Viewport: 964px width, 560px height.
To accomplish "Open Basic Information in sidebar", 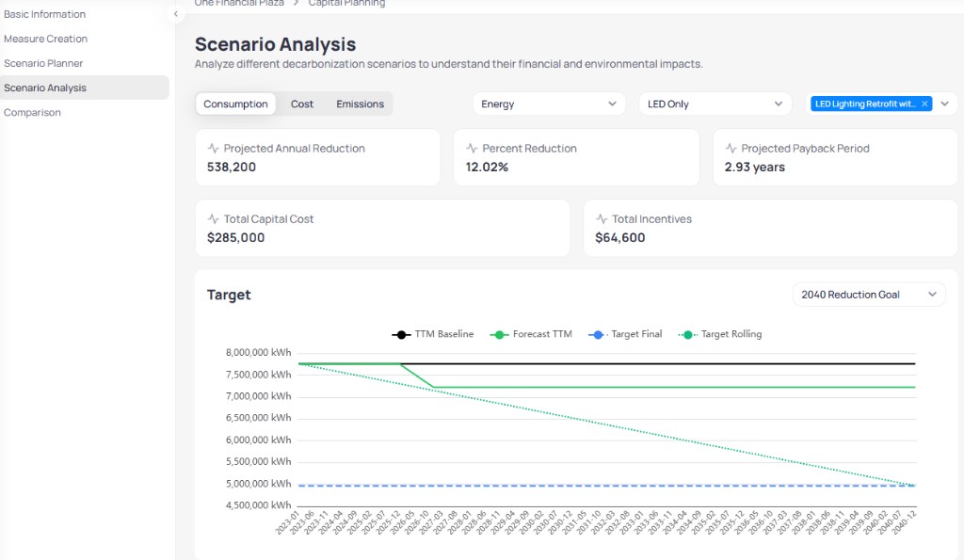I will (x=44, y=14).
